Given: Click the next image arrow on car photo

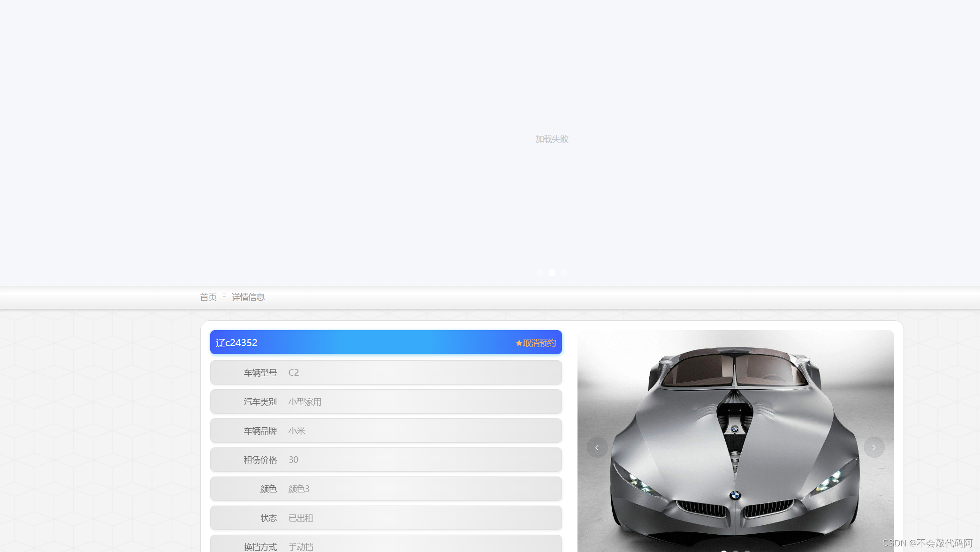Looking at the screenshot, I should tap(874, 447).
